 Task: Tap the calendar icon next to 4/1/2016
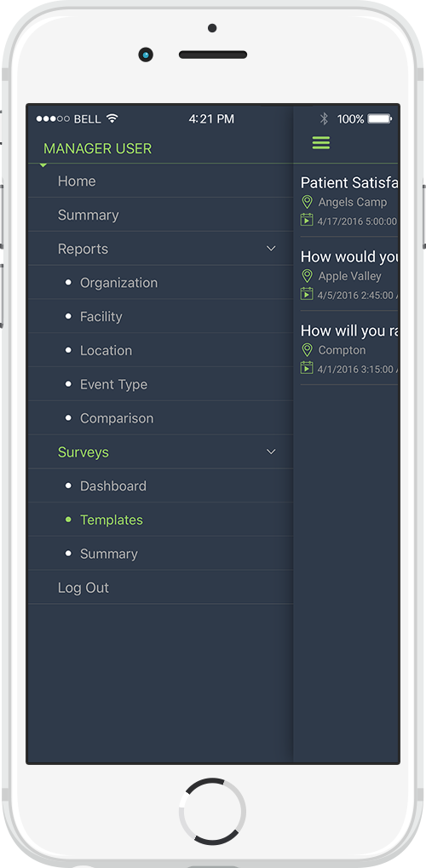307,368
